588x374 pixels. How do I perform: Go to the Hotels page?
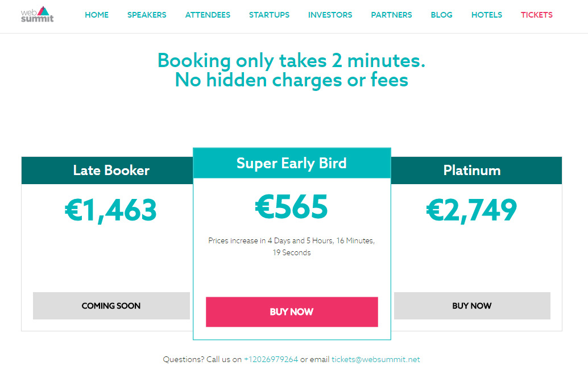click(x=487, y=15)
